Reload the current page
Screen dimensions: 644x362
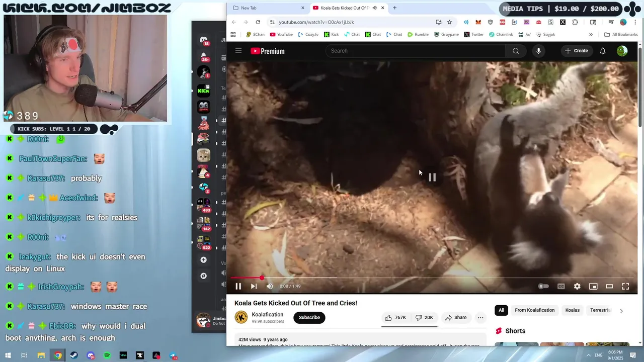(x=258, y=22)
